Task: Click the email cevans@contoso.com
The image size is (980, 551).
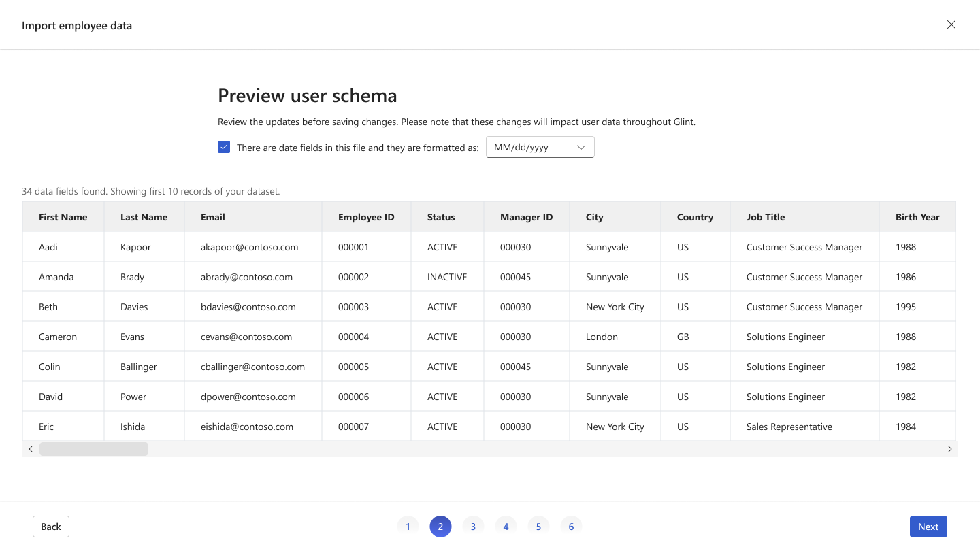Action: tap(246, 337)
